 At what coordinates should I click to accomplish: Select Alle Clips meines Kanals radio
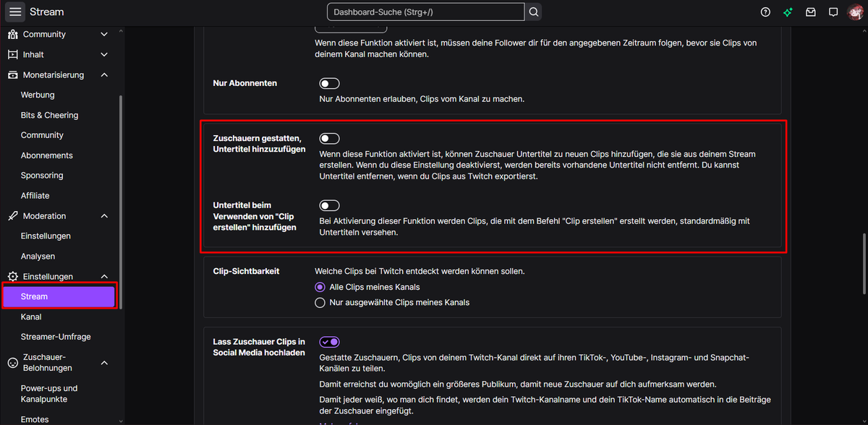tap(320, 287)
